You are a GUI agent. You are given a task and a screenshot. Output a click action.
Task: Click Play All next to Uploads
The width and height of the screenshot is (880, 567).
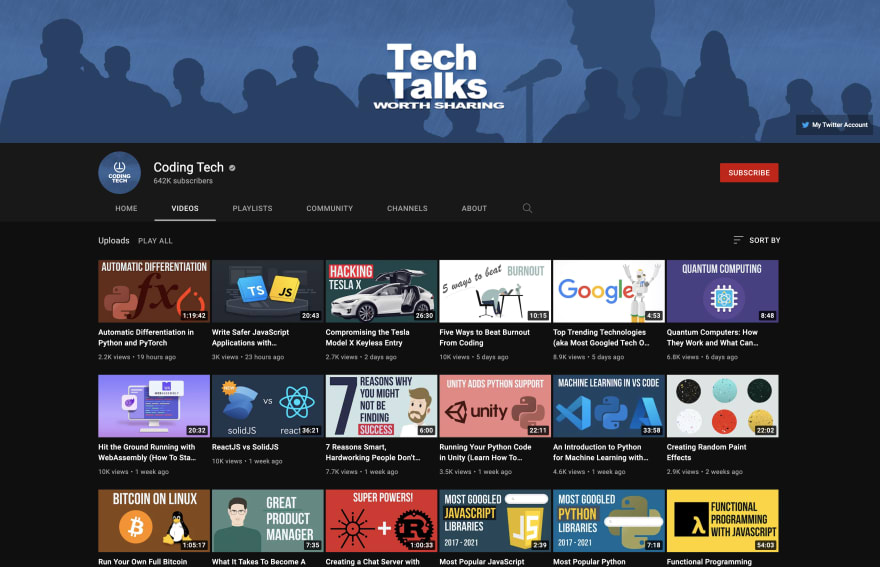pos(155,241)
